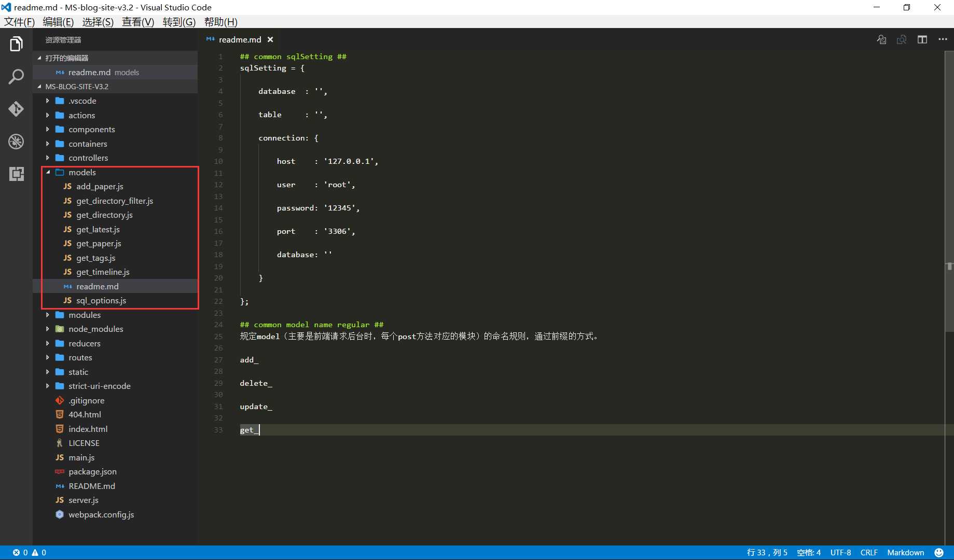Viewport: 954px width, 560px height.
Task: Open sql_options.js file
Action: tap(101, 300)
